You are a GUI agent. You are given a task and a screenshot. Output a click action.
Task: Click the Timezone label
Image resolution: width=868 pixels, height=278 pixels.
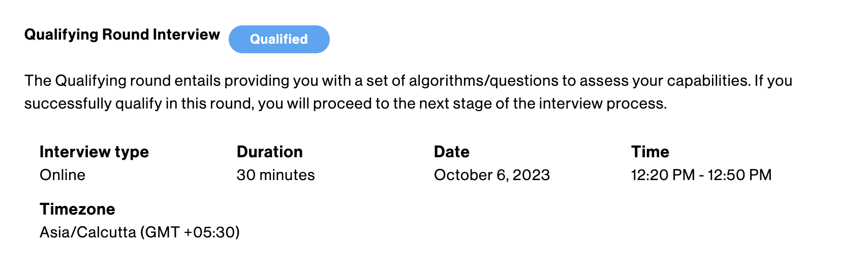pyautogui.click(x=77, y=209)
